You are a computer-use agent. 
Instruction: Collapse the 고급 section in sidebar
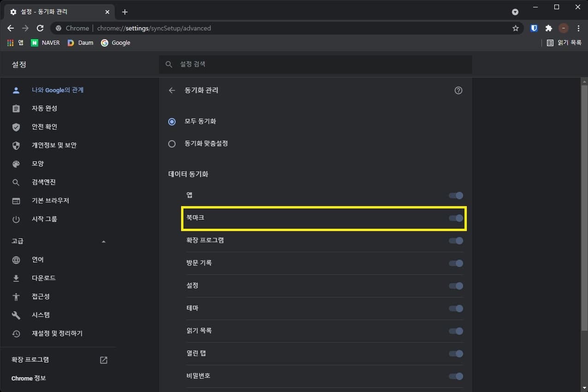click(104, 241)
